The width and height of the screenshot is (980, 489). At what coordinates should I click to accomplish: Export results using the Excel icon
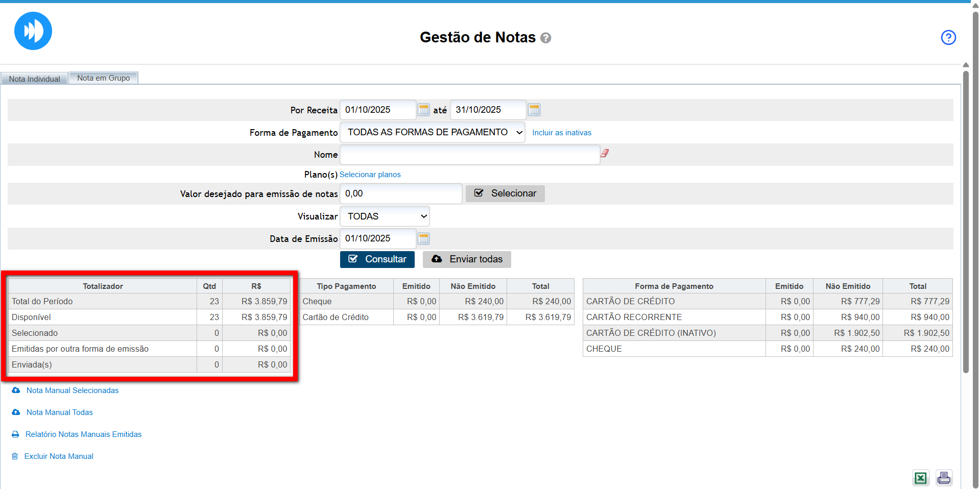[x=920, y=478]
